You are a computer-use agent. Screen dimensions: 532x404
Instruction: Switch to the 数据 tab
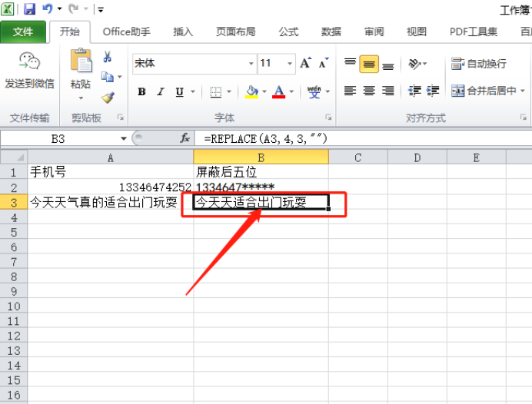[331, 31]
